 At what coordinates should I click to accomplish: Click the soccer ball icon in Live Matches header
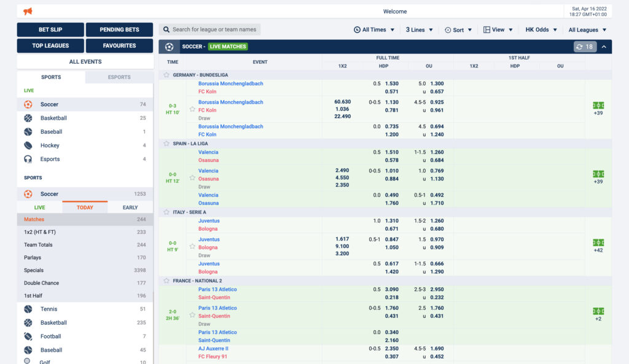click(169, 47)
